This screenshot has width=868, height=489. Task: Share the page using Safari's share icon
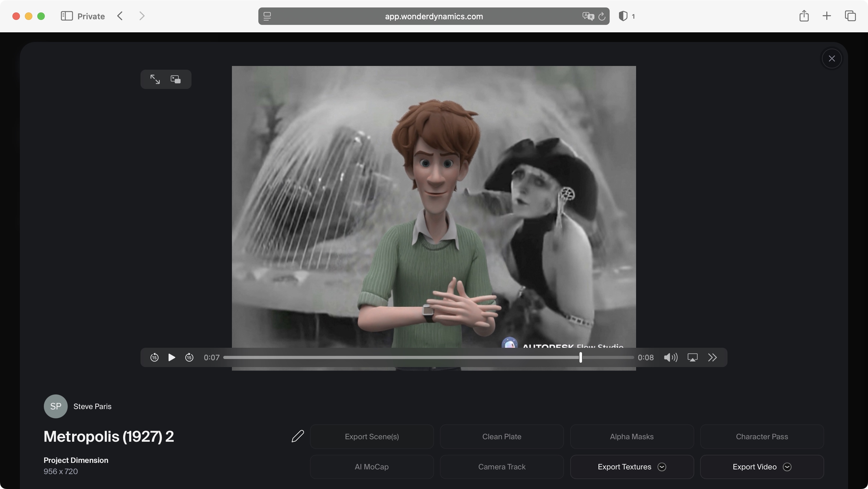click(804, 16)
